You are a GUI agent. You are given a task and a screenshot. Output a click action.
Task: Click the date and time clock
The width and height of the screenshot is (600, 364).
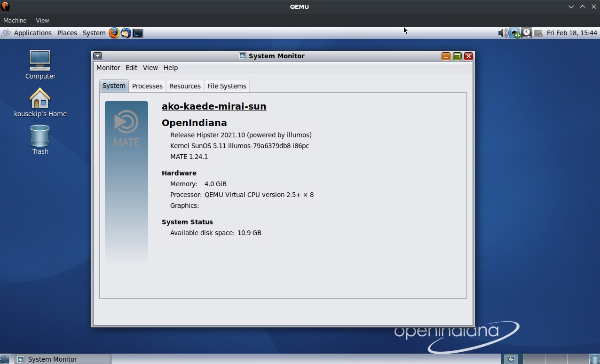[x=572, y=33]
